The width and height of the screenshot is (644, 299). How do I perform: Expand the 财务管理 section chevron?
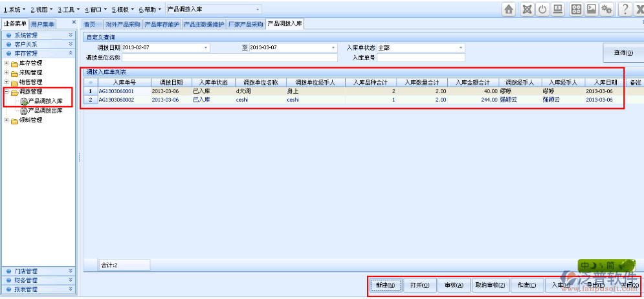[x=71, y=280]
